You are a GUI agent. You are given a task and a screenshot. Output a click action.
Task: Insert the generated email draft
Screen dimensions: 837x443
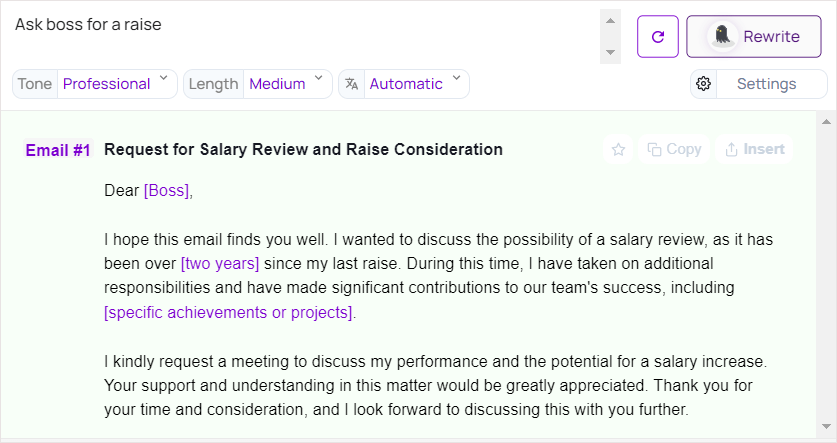755,150
